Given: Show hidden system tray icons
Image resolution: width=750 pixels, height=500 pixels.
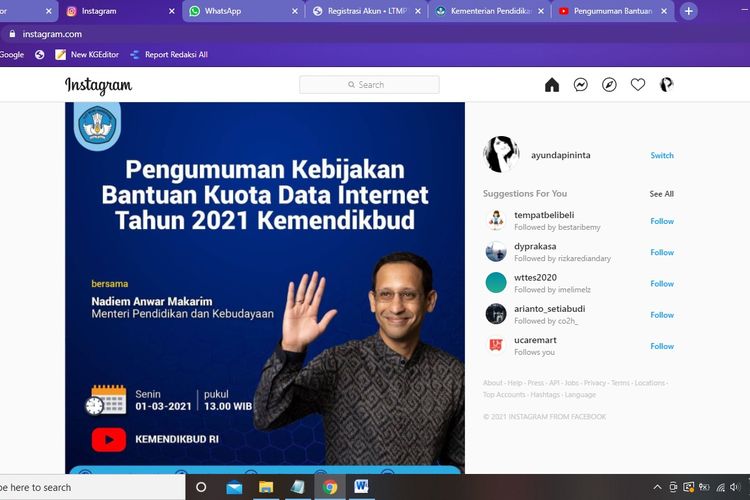Looking at the screenshot, I should [657, 487].
